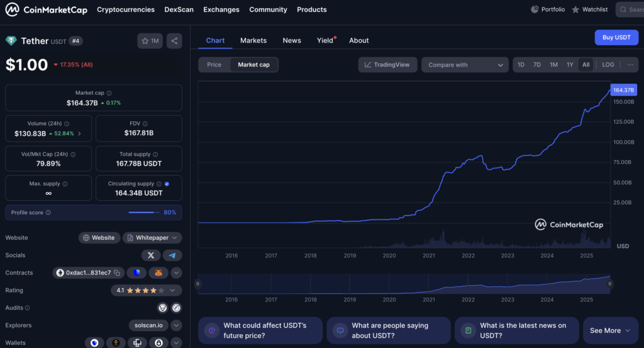Open Volume (24h) info icon
The height and width of the screenshot is (348, 644).
(67, 124)
